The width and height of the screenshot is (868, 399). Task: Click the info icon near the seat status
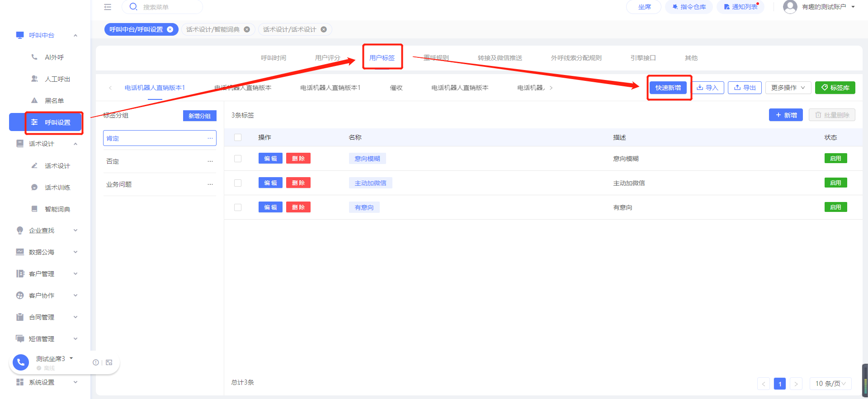96,362
